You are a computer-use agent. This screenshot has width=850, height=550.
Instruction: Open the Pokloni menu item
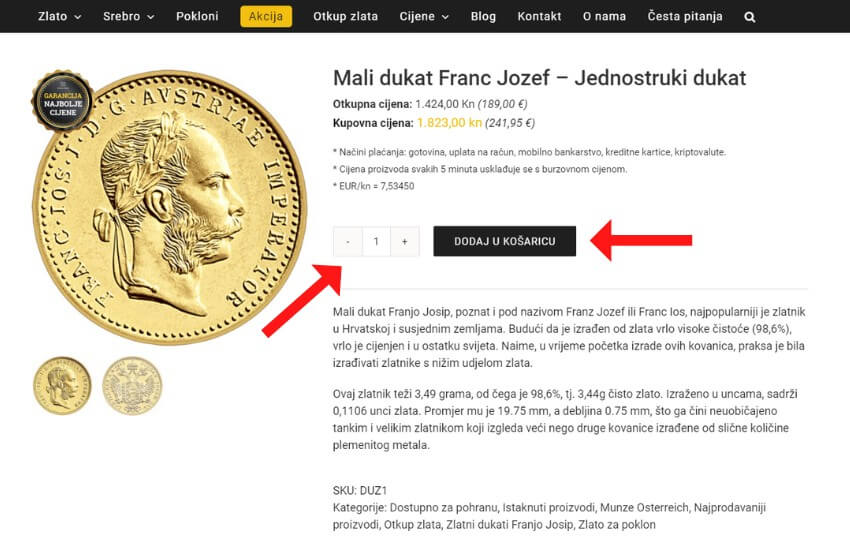197,17
